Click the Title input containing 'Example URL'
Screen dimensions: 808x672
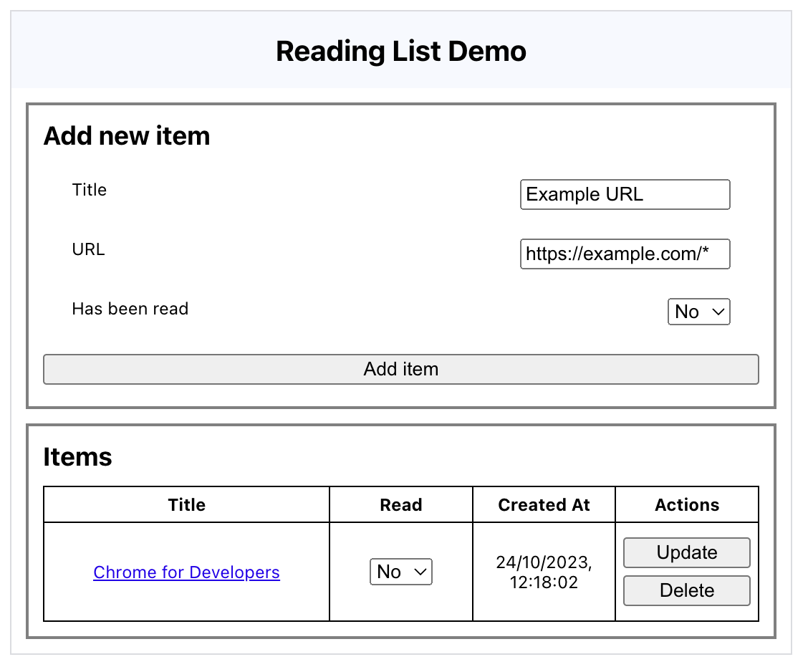point(624,194)
